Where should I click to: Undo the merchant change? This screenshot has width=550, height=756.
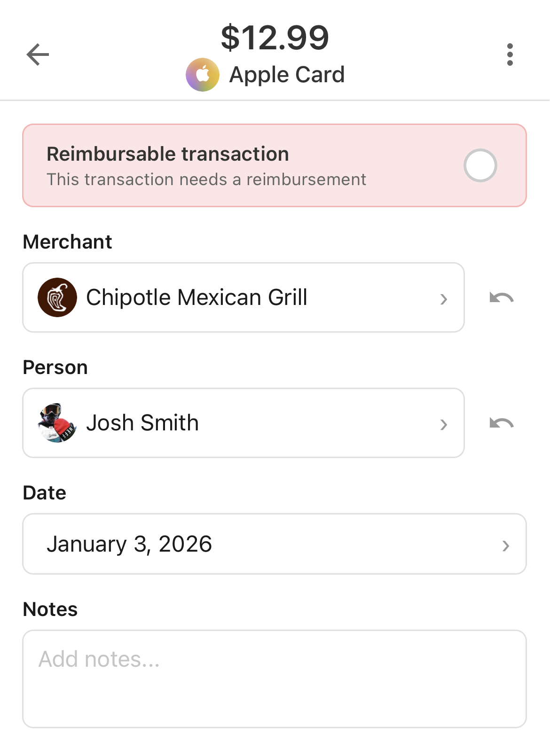(502, 298)
